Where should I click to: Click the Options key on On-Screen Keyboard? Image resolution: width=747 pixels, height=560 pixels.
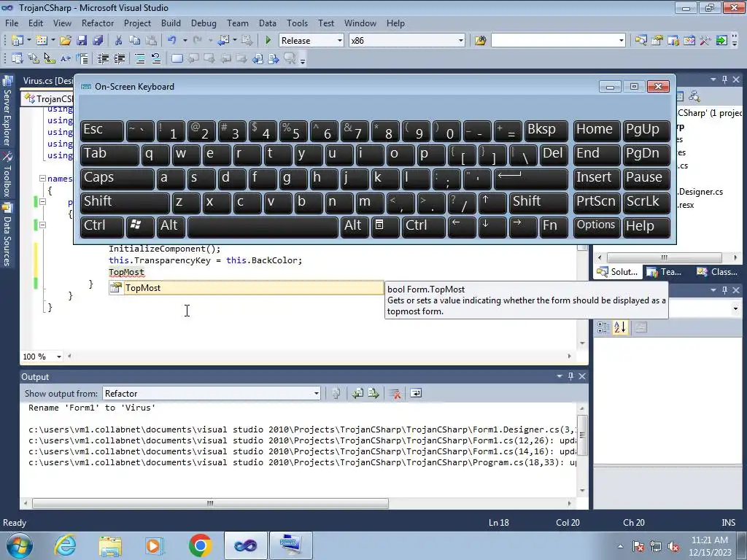(x=597, y=226)
